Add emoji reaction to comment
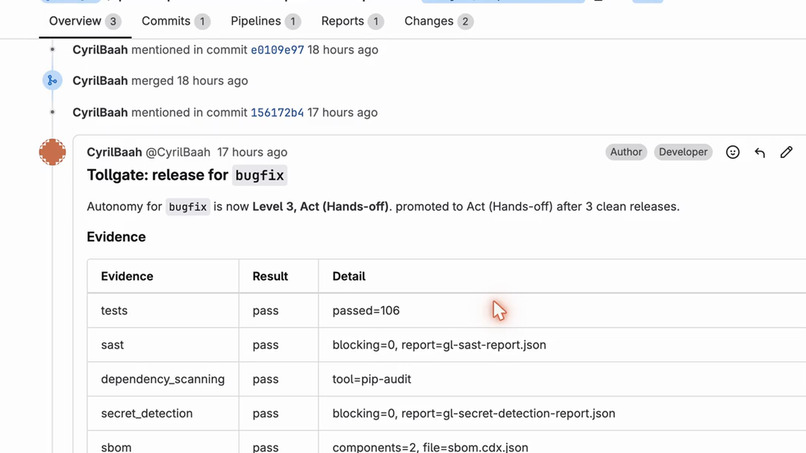806x453 pixels. 732,152
